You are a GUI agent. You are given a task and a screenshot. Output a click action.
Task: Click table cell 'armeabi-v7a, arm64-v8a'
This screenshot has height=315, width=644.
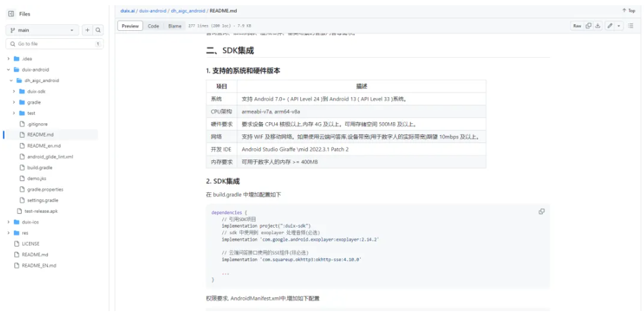362,112
